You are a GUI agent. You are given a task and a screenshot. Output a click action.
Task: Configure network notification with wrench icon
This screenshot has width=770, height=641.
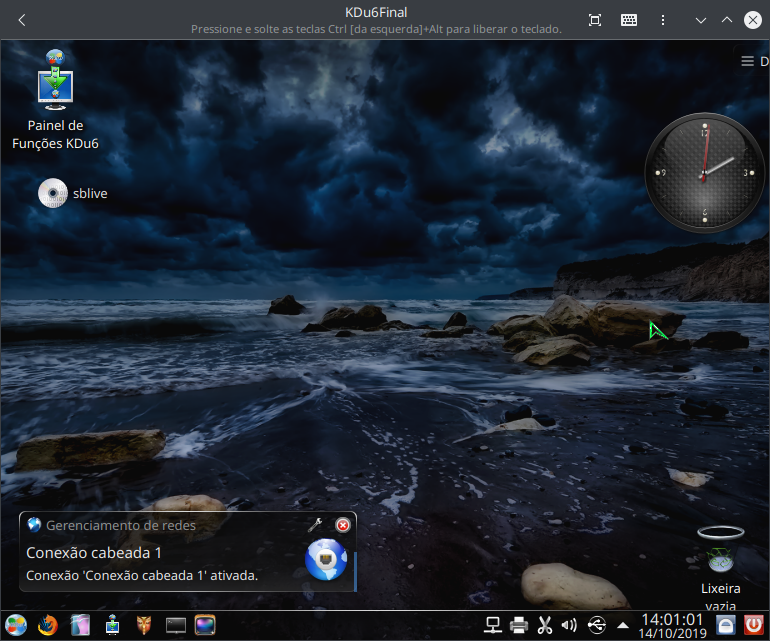coord(314,525)
